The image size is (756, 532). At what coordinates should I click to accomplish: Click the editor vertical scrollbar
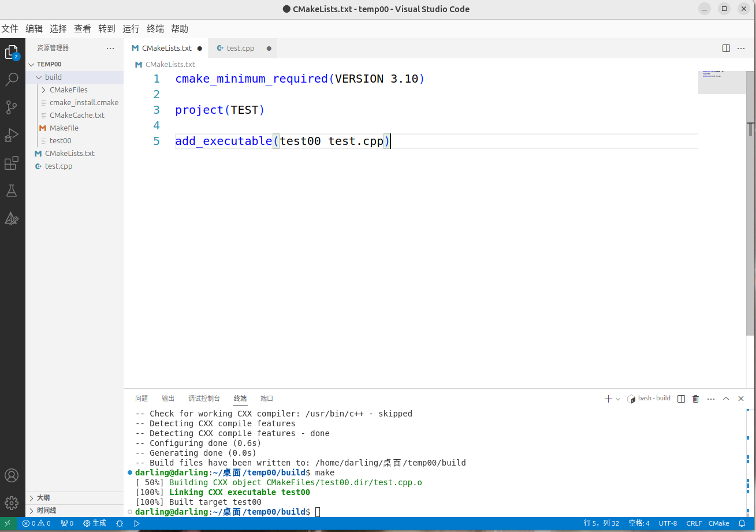click(750, 231)
